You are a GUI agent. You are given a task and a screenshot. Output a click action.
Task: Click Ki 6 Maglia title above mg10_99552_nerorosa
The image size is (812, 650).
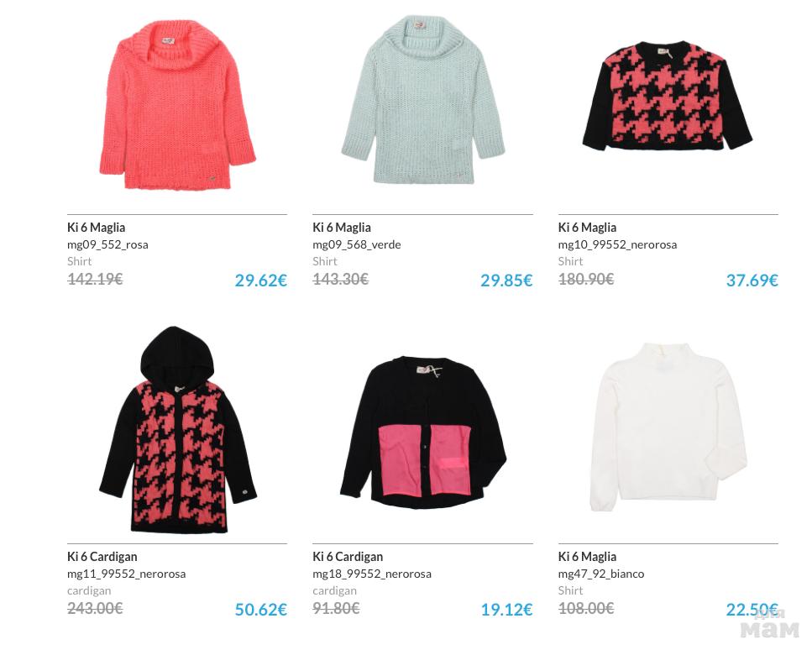coord(587,228)
